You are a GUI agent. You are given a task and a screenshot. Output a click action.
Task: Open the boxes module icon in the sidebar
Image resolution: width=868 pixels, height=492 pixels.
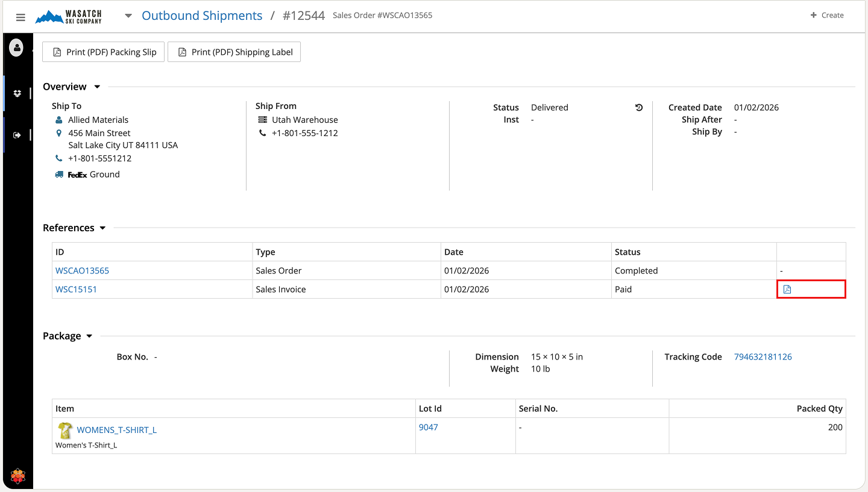[x=17, y=93]
